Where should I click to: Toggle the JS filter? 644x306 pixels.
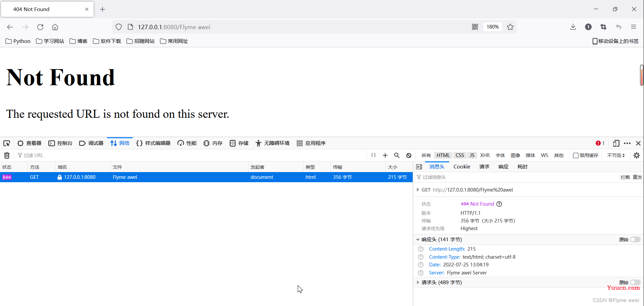[472, 155]
